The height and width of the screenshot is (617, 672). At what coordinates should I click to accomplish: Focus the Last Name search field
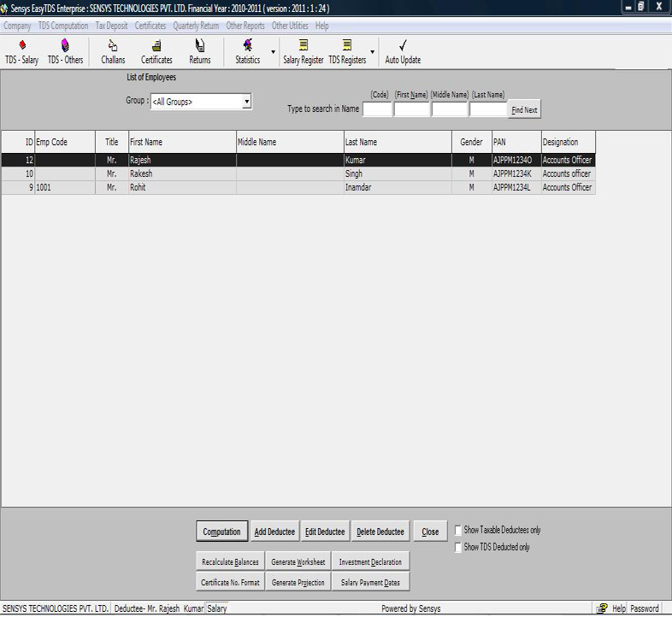[488, 109]
